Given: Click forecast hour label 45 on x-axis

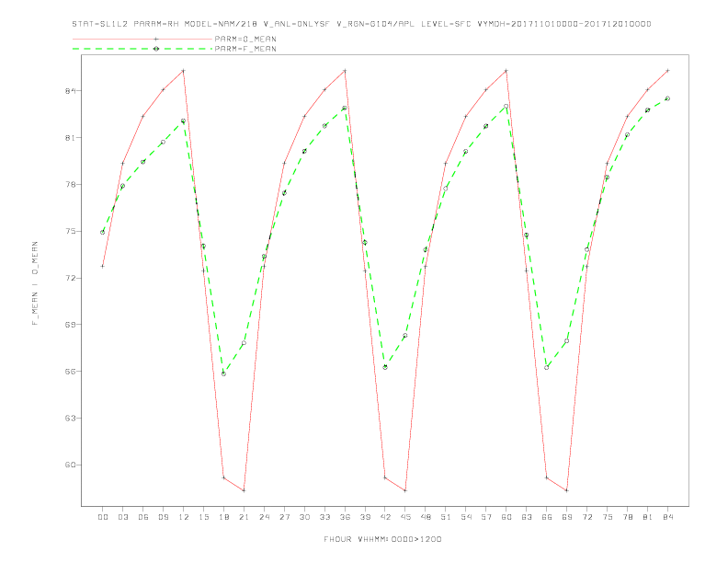Looking at the screenshot, I should tap(405, 517).
